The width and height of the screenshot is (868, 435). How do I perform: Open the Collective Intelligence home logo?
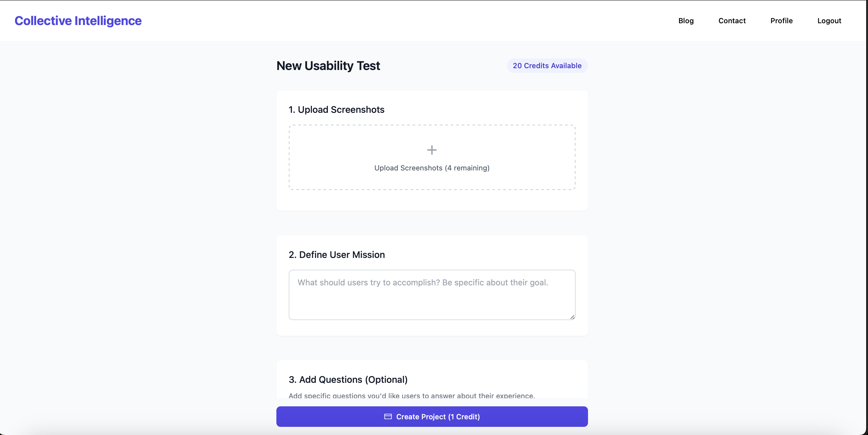coord(78,21)
